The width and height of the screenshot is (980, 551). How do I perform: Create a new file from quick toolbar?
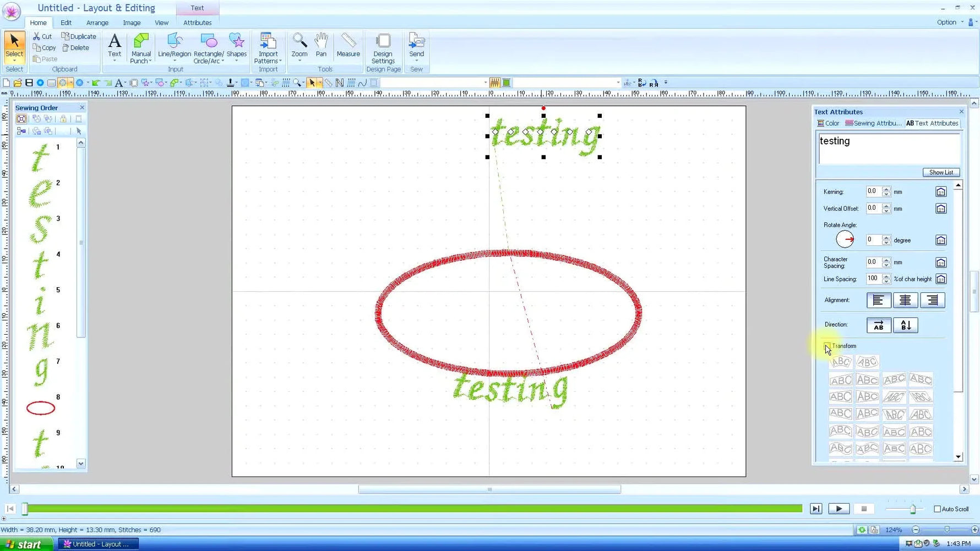tap(7, 83)
